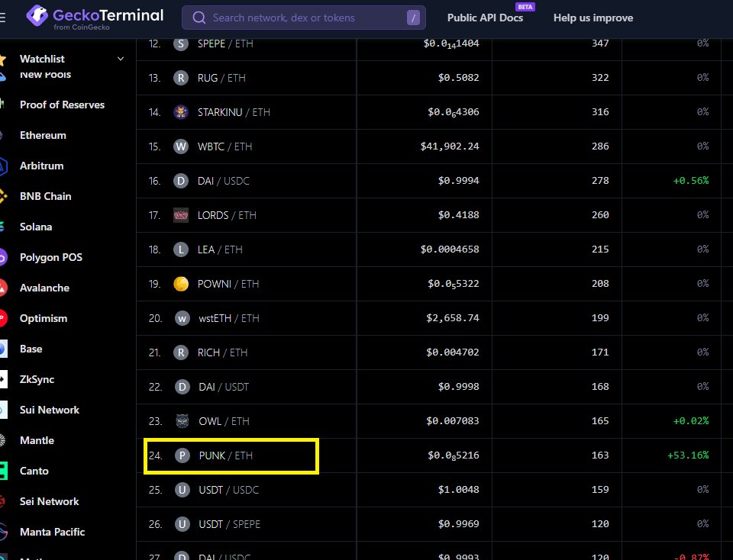
Task: Open Public API Docs
Action: (x=485, y=18)
